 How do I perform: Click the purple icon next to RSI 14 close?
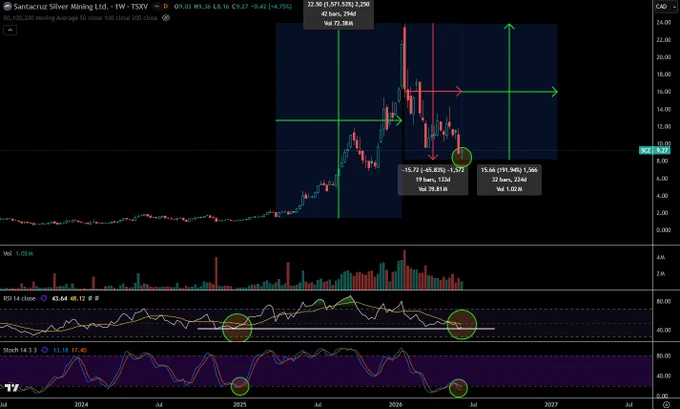pyautogui.click(x=44, y=298)
